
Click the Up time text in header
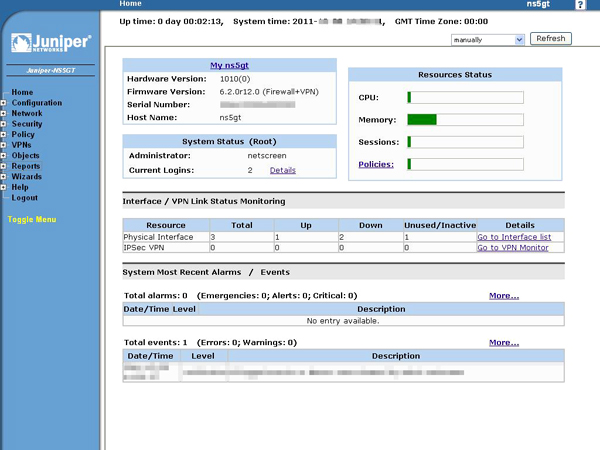tap(171, 21)
